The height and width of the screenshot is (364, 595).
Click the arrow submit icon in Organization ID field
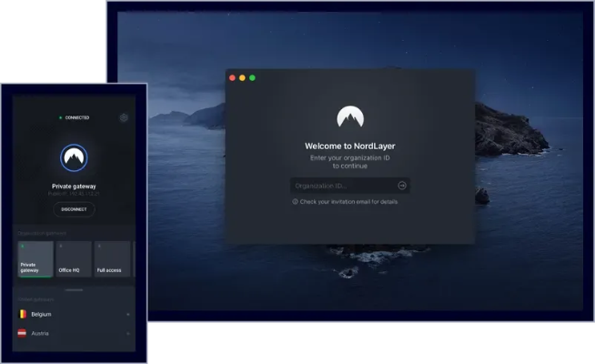coord(402,186)
